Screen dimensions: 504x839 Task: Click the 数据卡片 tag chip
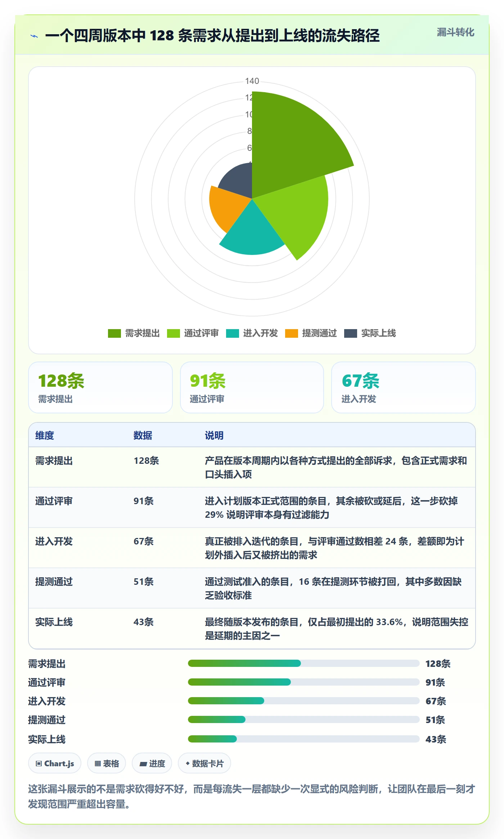coord(204,763)
